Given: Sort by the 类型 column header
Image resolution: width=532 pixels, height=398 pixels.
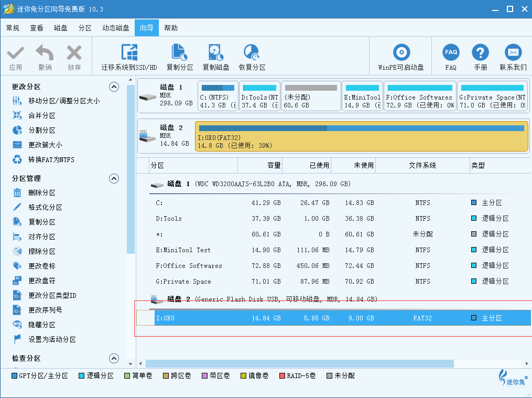Looking at the screenshot, I should 501,166.
